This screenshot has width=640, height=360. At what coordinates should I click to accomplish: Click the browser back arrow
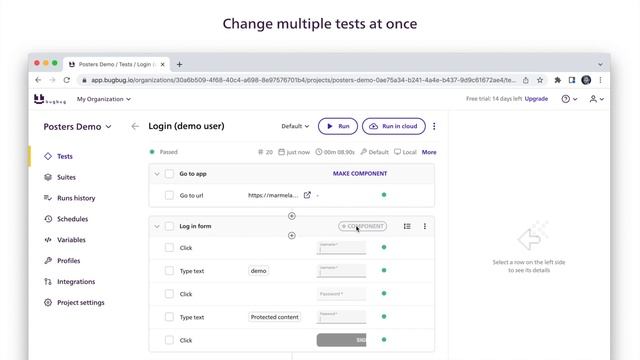(x=38, y=80)
